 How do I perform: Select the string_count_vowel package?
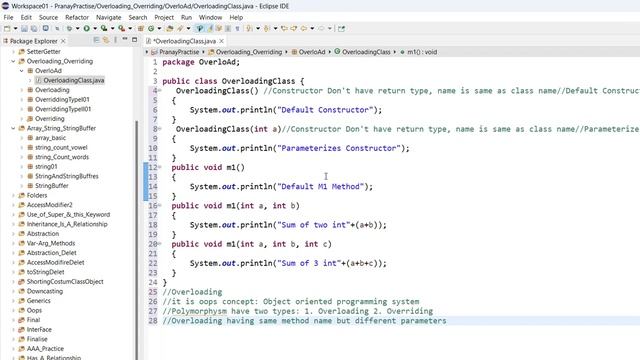(x=61, y=147)
